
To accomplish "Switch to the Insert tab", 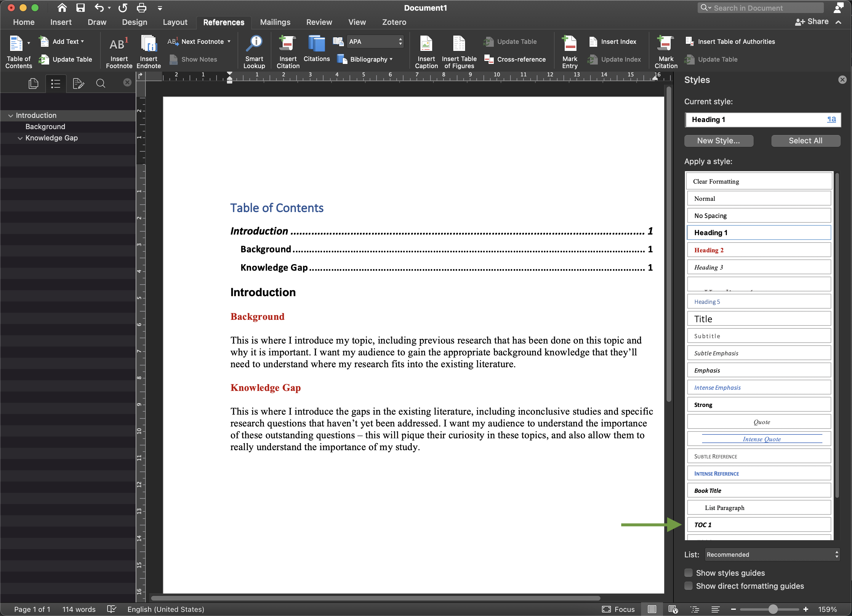I will pos(61,22).
